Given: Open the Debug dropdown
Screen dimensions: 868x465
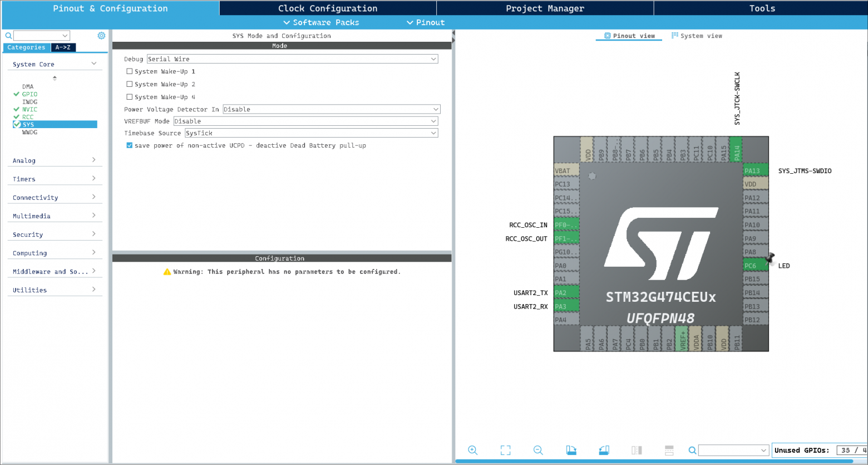Looking at the screenshot, I should (x=292, y=59).
